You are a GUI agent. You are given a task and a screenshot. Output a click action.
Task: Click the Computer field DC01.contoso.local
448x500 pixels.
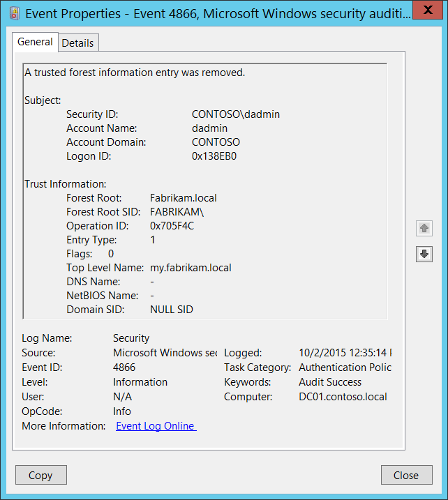tap(343, 397)
